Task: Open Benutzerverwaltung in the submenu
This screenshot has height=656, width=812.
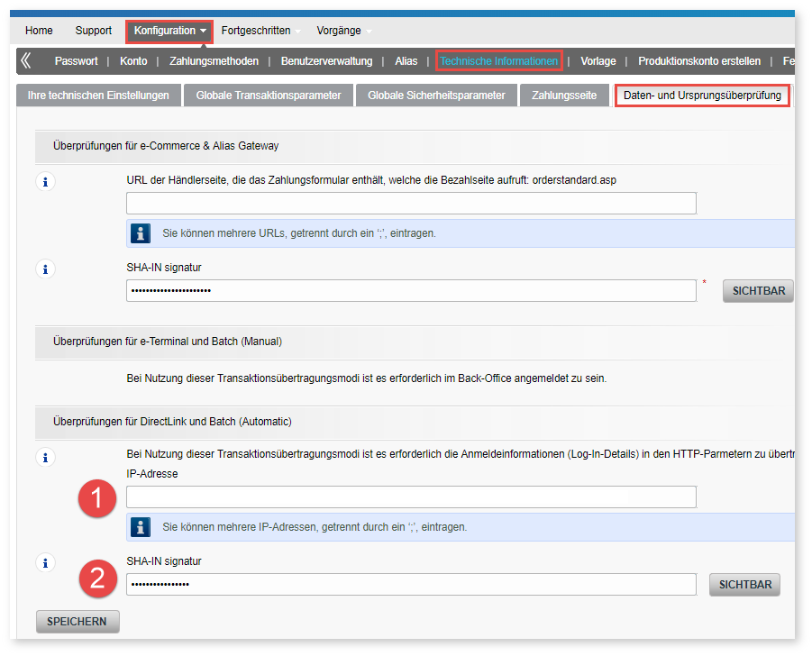Action: [x=326, y=61]
